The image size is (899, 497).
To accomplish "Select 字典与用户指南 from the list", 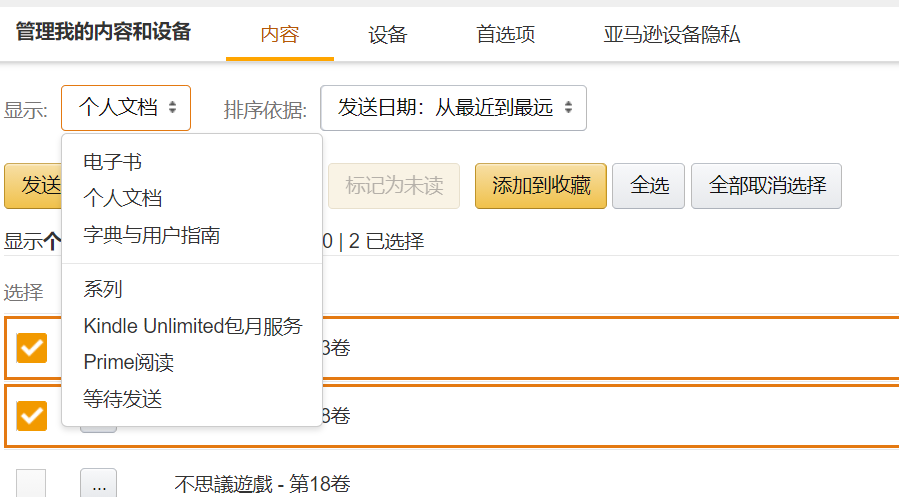I will 152,236.
